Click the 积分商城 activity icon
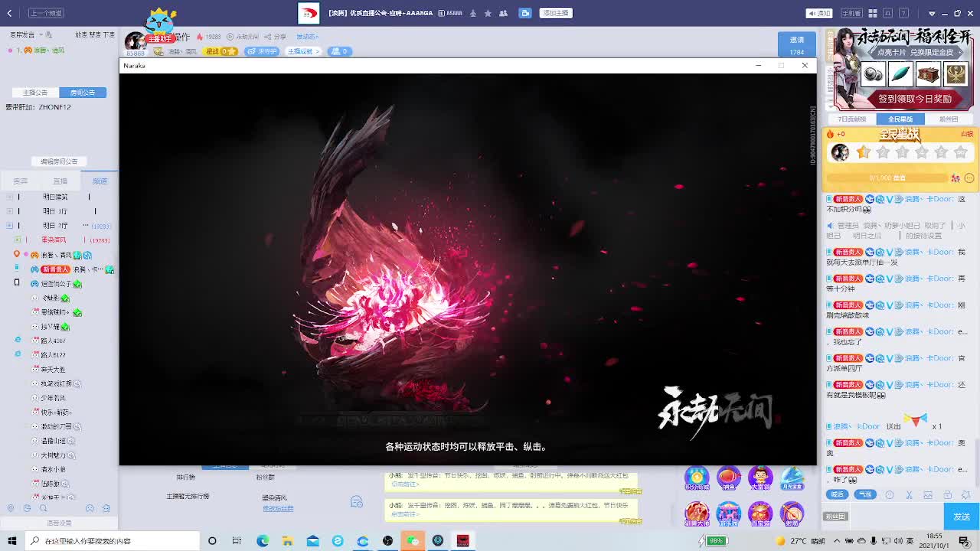Viewport: 980px width, 551px height. (697, 479)
